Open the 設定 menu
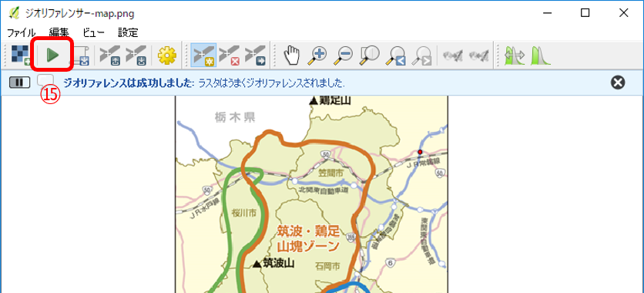This screenshot has height=293, width=644. point(128,32)
